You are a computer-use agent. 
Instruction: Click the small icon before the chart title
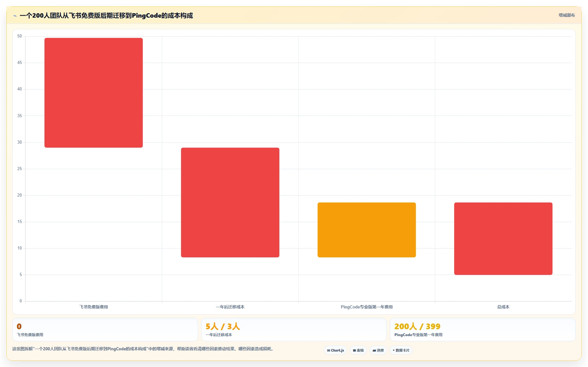pyautogui.click(x=15, y=16)
